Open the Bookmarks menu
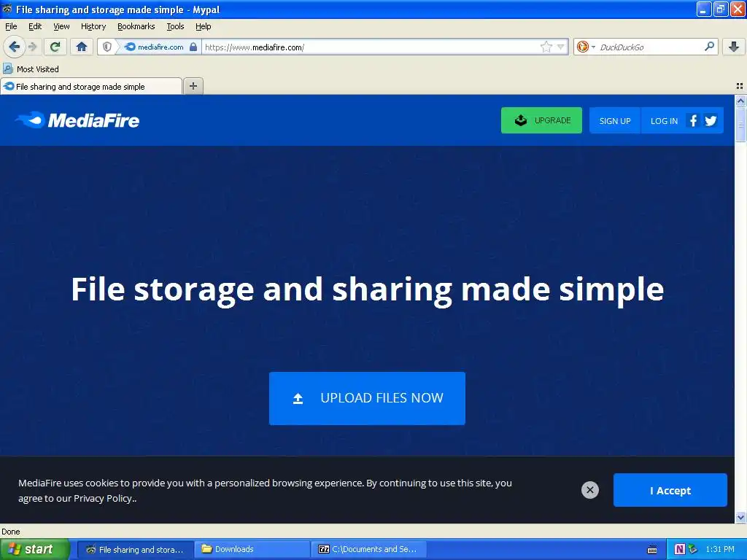 136,26
